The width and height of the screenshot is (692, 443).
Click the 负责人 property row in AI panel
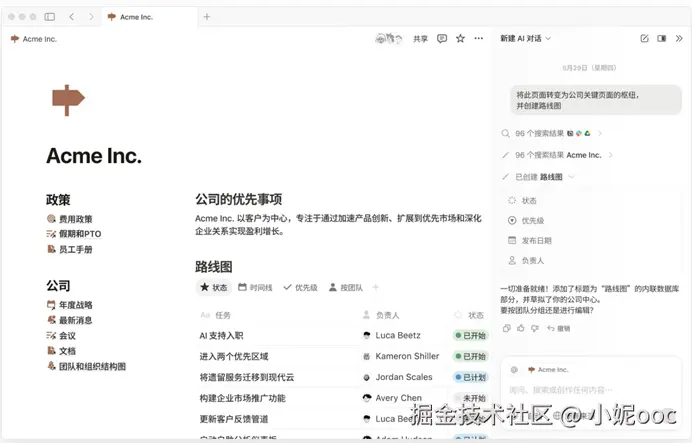point(526,260)
